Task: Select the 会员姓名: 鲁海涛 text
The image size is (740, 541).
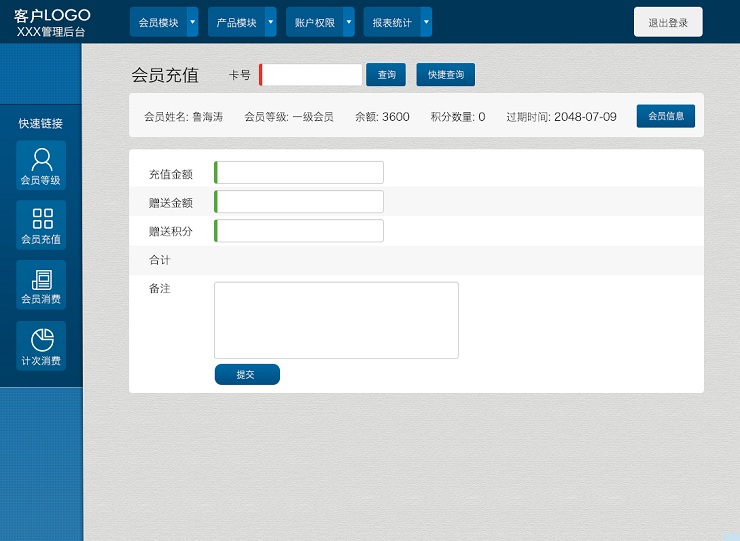Action: (183, 117)
